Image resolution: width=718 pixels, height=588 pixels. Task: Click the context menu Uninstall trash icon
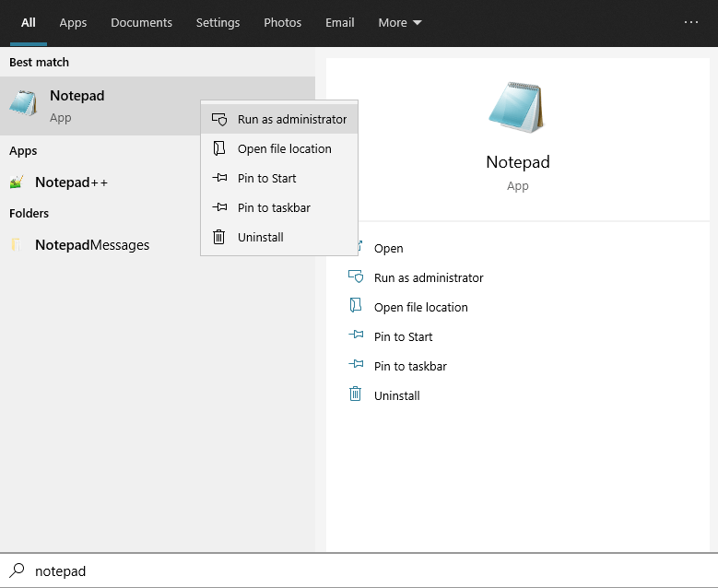pyautogui.click(x=219, y=237)
